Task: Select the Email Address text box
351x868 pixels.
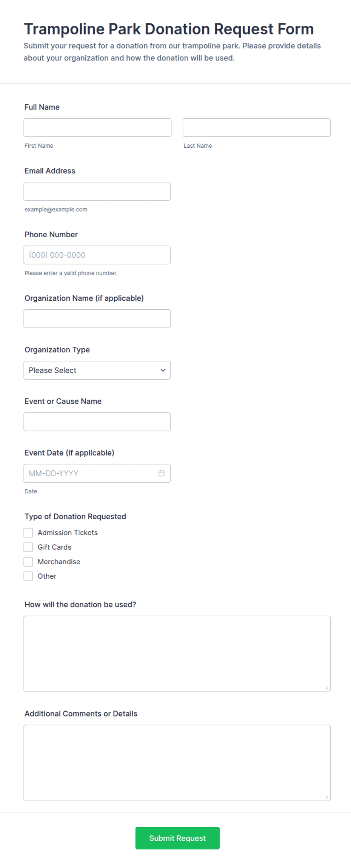Action: click(x=97, y=192)
